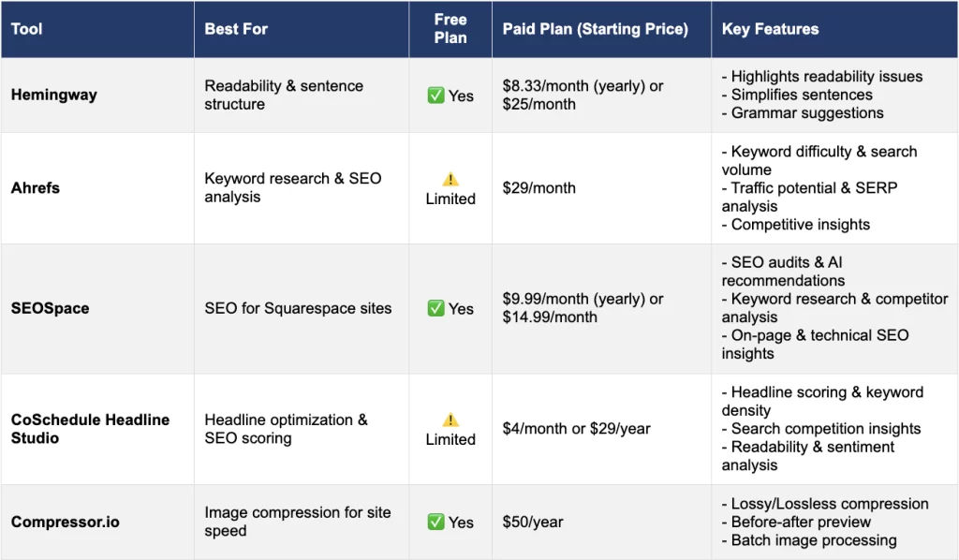Click the warning icon in CoSchedule row
This screenshot has height=560, width=959.
(x=450, y=420)
